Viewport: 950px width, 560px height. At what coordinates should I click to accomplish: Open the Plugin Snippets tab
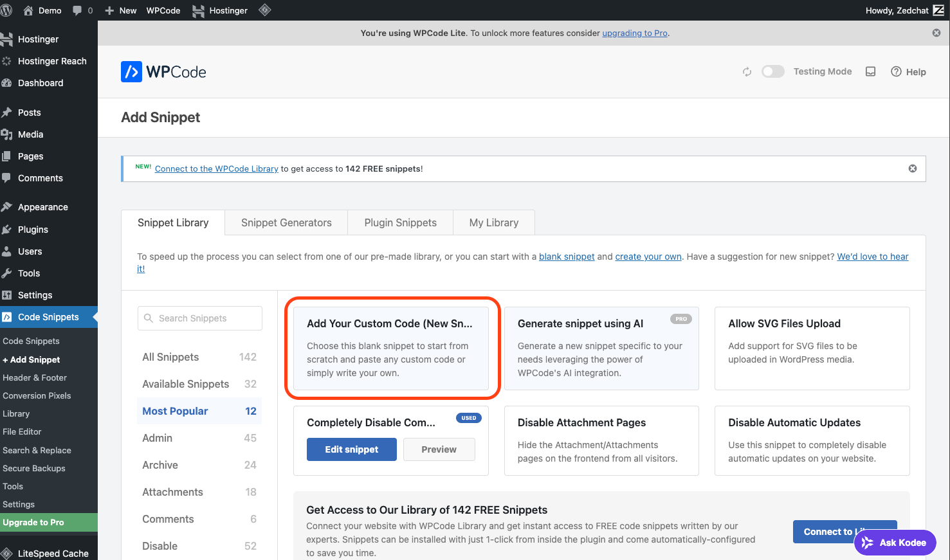pyautogui.click(x=400, y=222)
